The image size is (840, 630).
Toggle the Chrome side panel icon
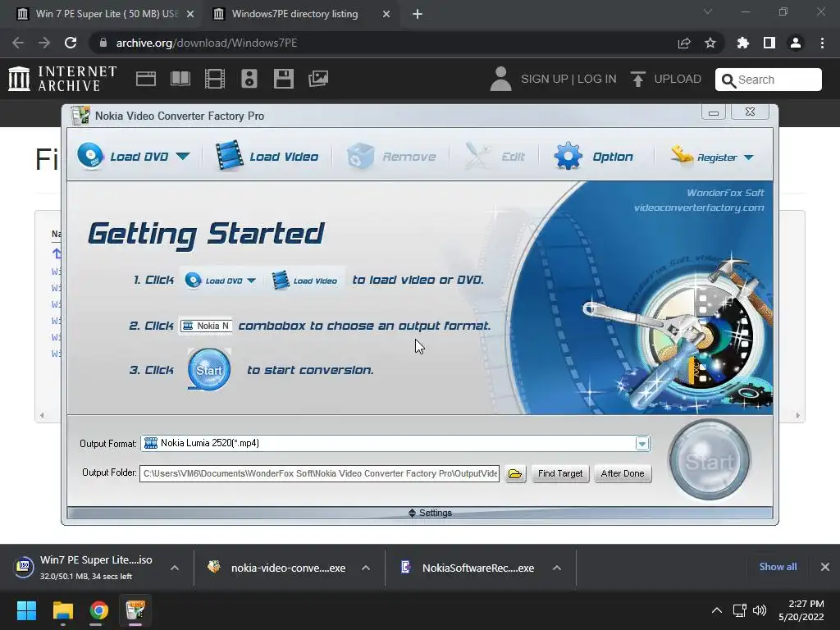(769, 43)
